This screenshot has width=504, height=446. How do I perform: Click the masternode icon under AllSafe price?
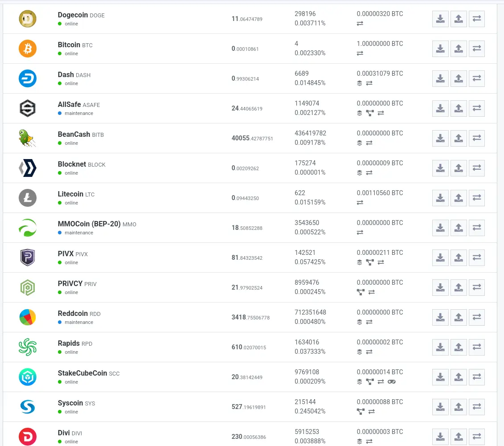click(x=370, y=113)
